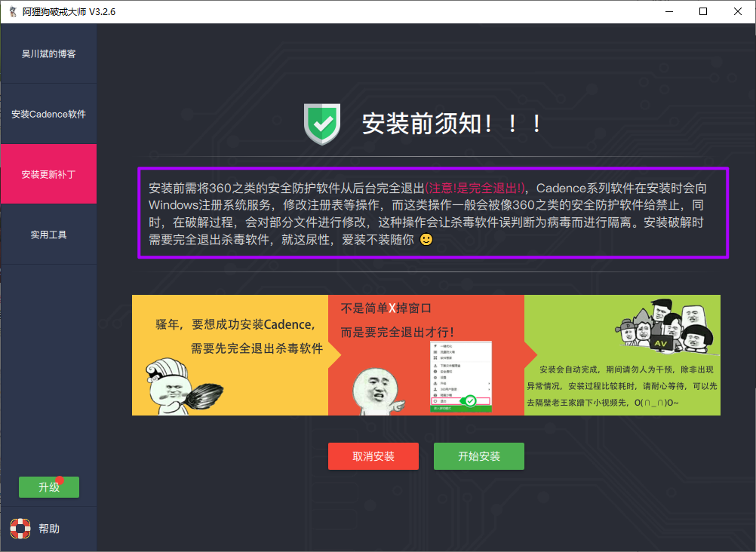The height and width of the screenshot is (552, 756).
Task: Click the app icon in the title bar
Action: 13,11
